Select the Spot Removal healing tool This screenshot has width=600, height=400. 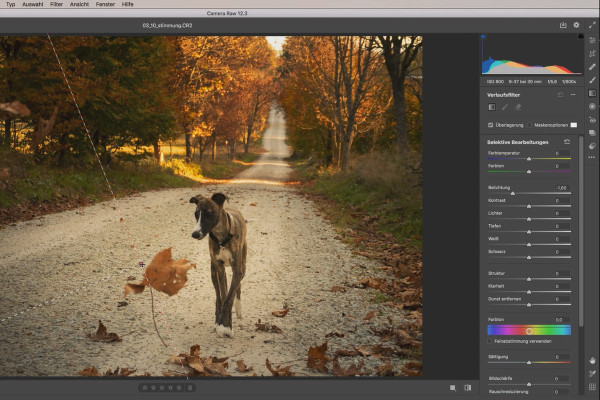point(592,67)
